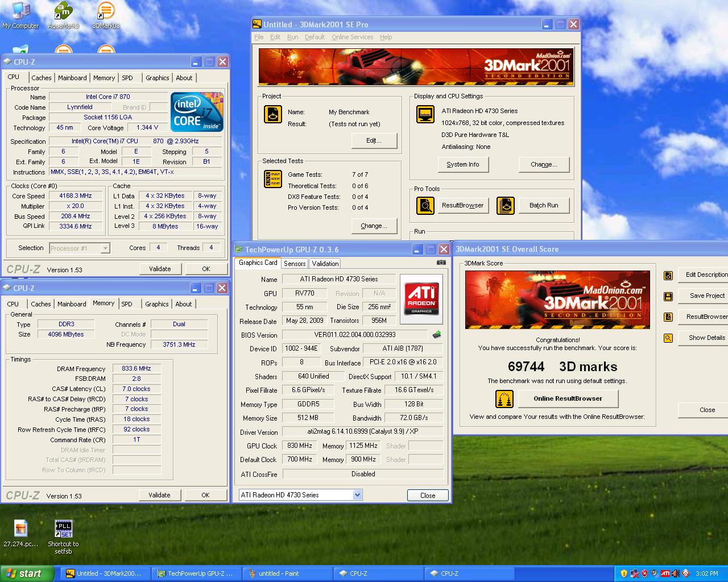This screenshot has height=582, width=728.
Task: Click the Display and CPU Settings monitor icon
Action: [x=425, y=114]
